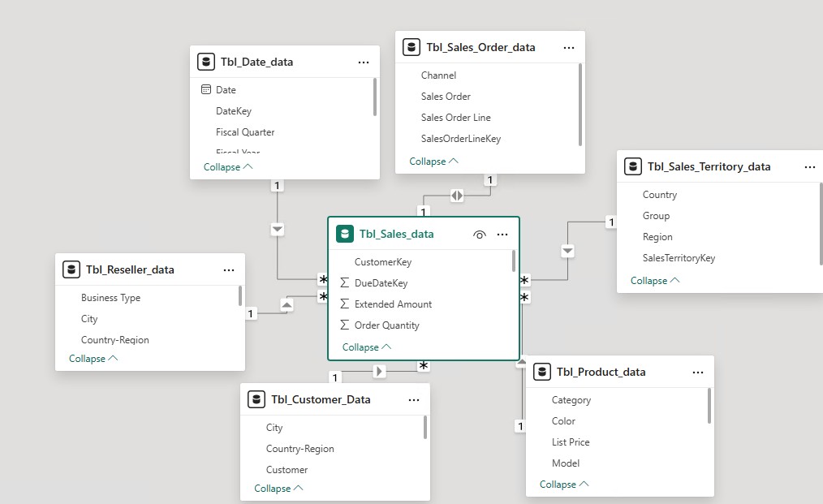Screen dimensions: 823x504
Task: Collapse the Tbl_Sales_data table
Action: (x=367, y=347)
